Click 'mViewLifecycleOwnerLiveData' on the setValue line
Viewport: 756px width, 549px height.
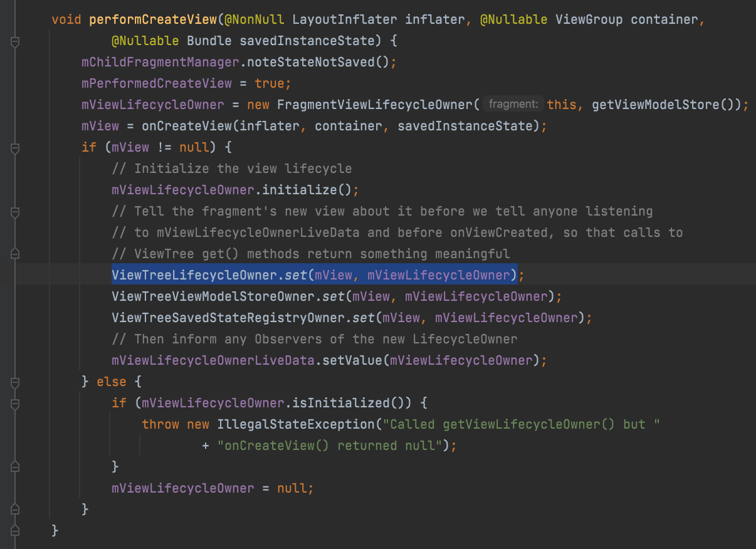pos(213,360)
